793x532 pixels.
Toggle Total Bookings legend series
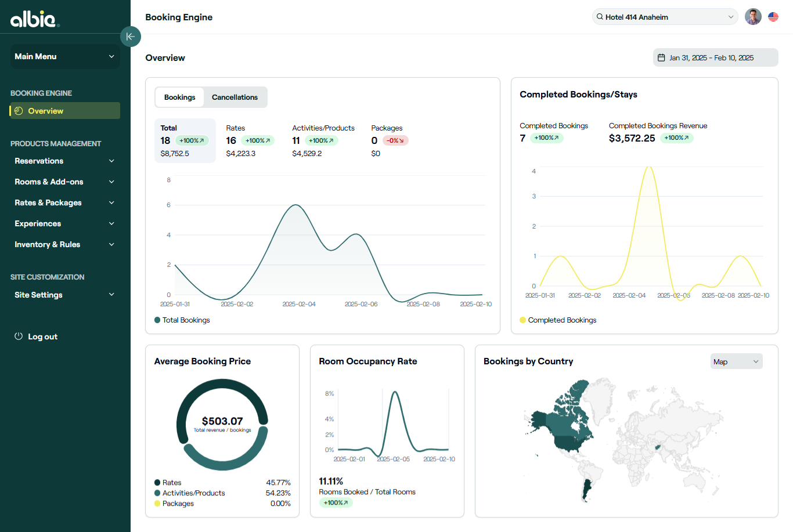[182, 320]
